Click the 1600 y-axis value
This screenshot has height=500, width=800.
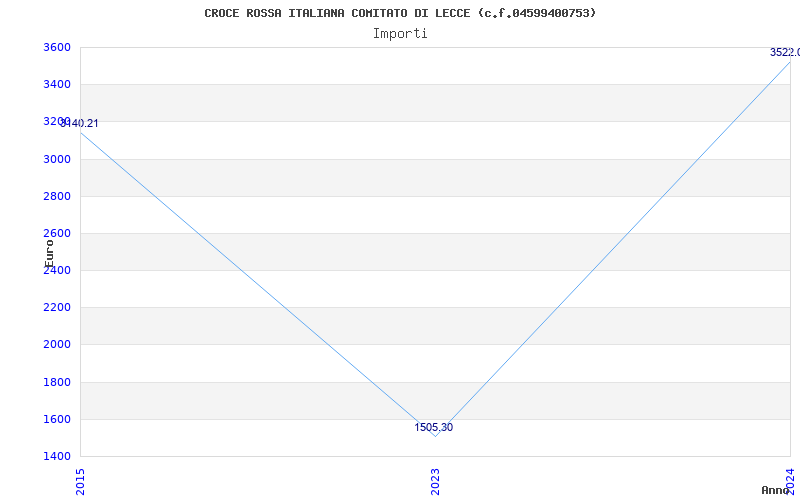[57, 419]
